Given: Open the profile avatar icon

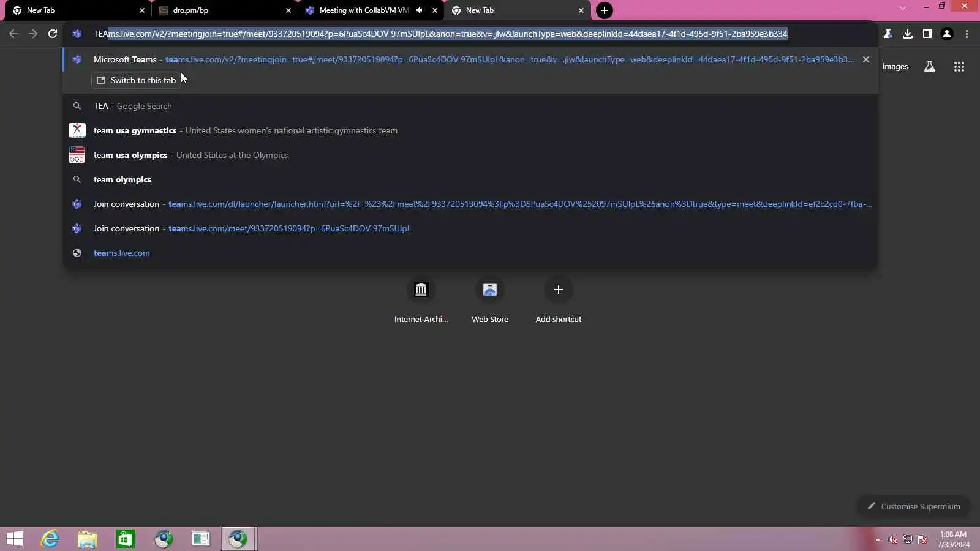Looking at the screenshot, I should (947, 34).
